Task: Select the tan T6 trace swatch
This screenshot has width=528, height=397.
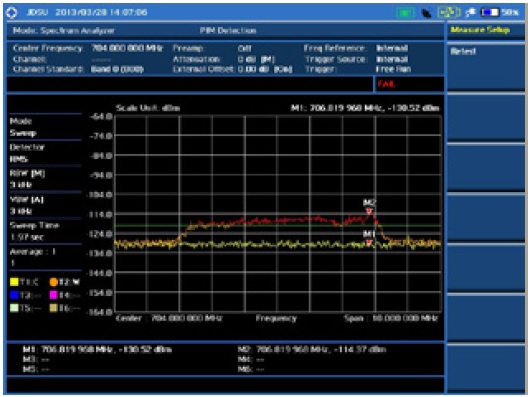Action: coord(54,308)
